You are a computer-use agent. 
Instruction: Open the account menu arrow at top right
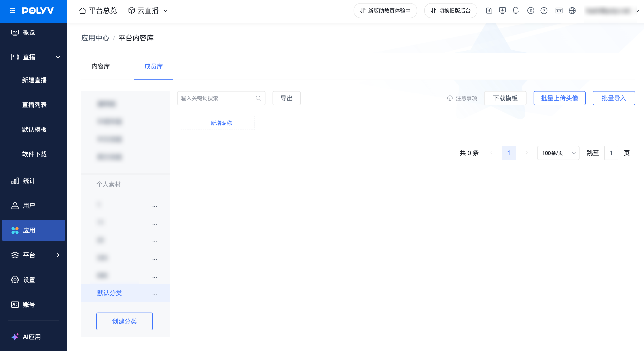click(638, 11)
